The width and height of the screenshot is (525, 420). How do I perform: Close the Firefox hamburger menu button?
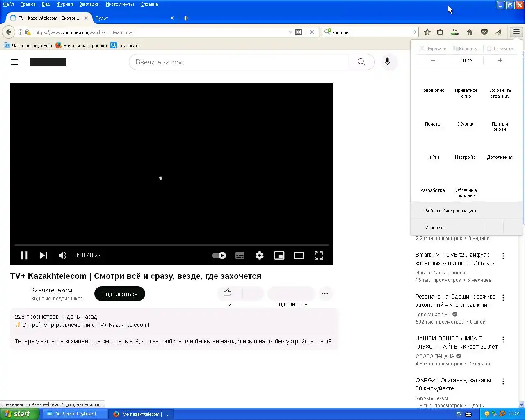click(516, 32)
